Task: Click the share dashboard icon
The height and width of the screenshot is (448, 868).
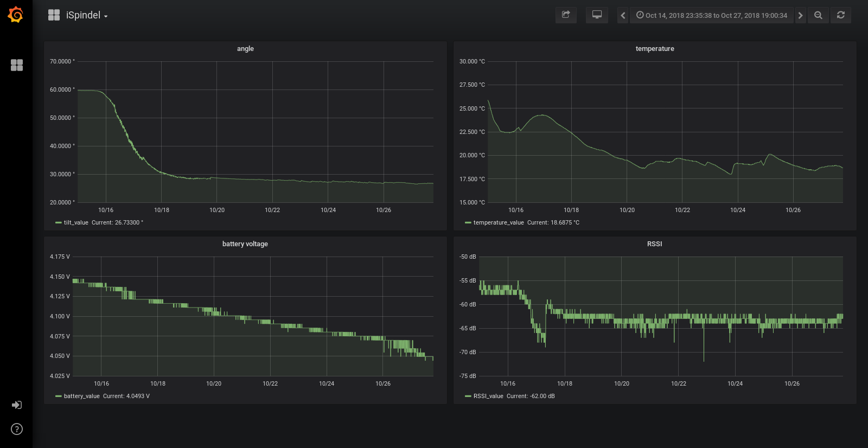Action: pos(566,15)
